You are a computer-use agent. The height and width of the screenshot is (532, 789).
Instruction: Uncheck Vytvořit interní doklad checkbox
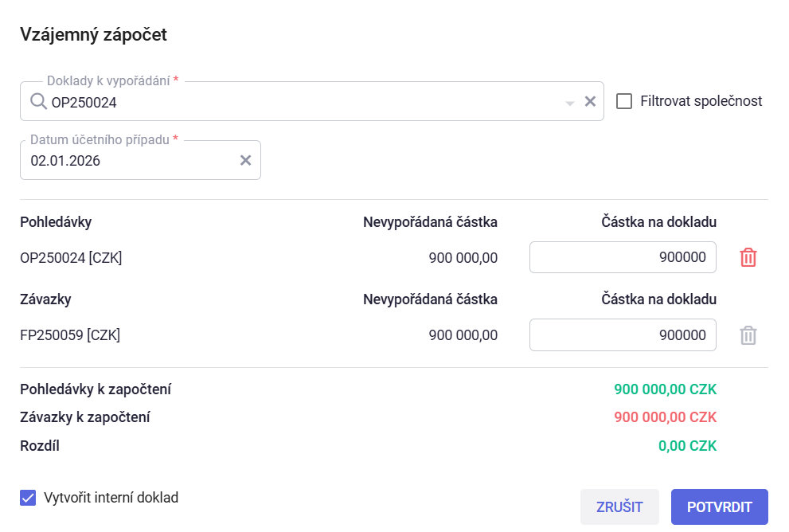coord(28,498)
